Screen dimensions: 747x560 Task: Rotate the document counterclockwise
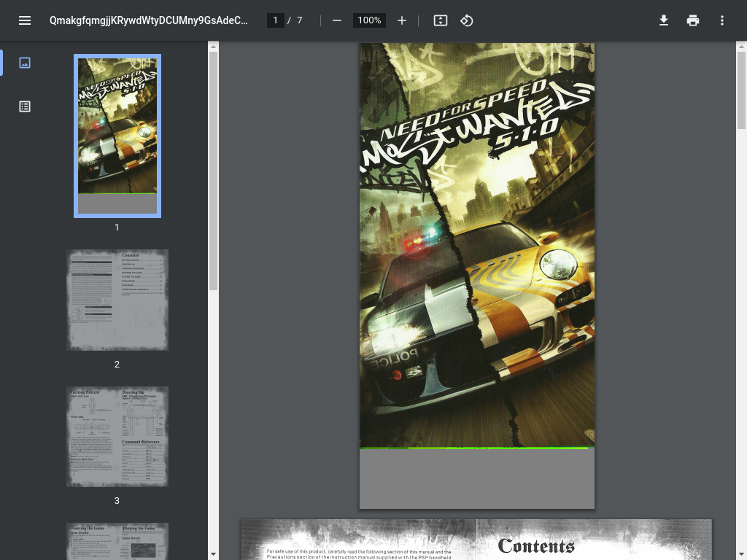tap(467, 20)
